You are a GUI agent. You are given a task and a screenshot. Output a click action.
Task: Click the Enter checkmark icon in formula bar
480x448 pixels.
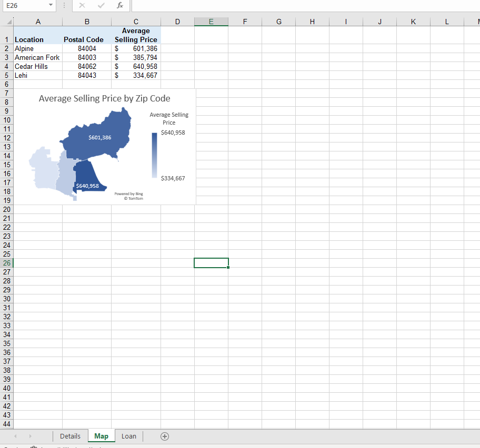[101, 5]
